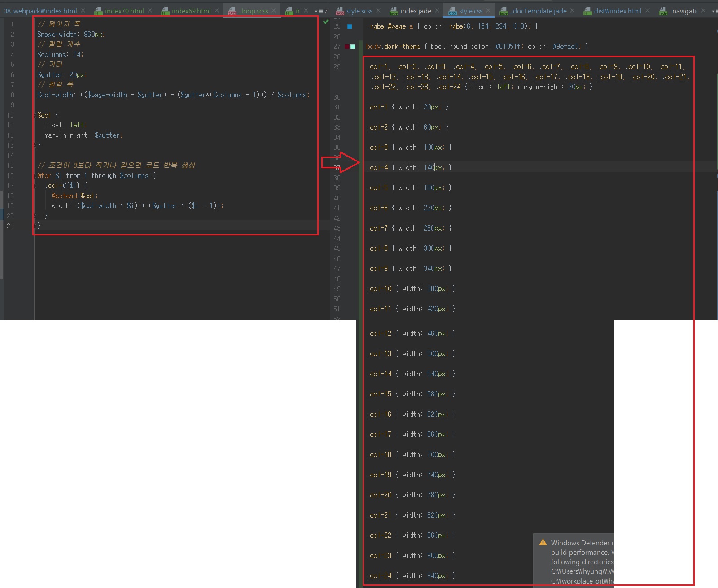Click the SASS icon on style.scss tab
Image resolution: width=718 pixels, height=588 pixels.
340,11
